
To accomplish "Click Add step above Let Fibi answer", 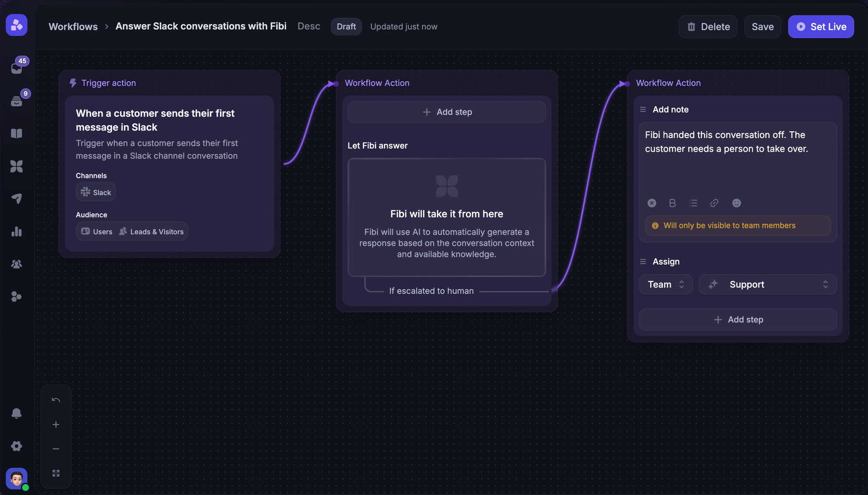I will [447, 112].
